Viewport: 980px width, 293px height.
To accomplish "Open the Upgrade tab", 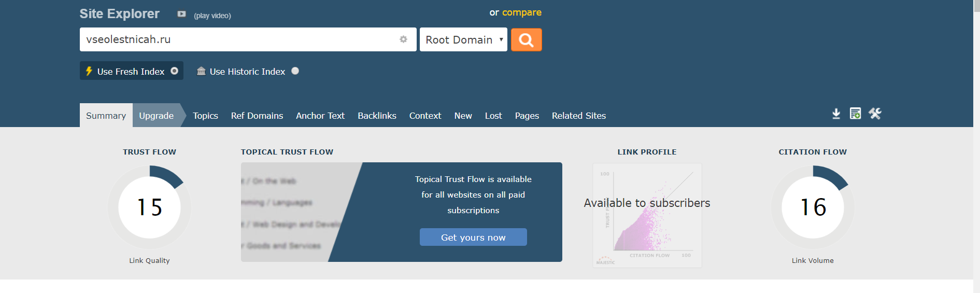I will click(157, 115).
